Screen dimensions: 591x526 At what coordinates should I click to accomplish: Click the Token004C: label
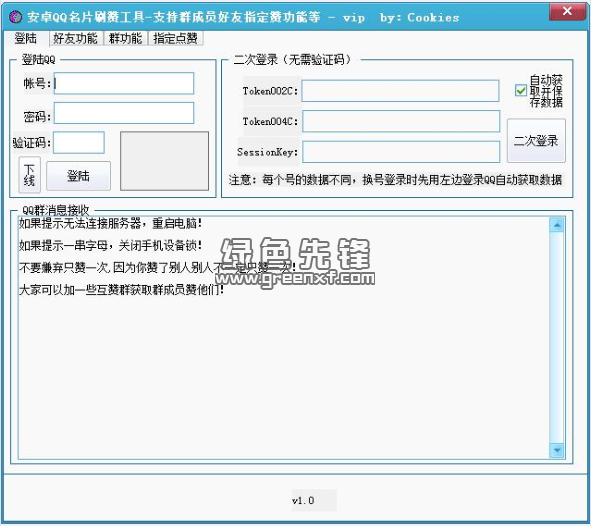click(270, 121)
